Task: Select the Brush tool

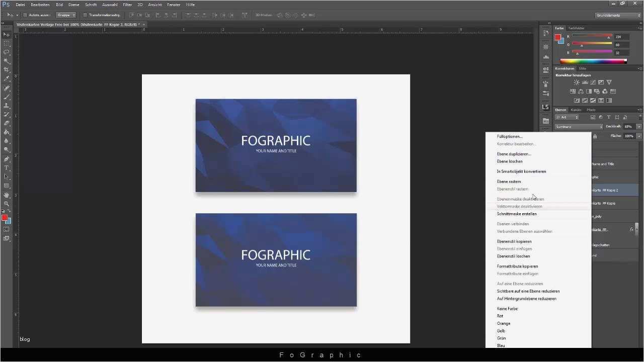Action: point(7,97)
